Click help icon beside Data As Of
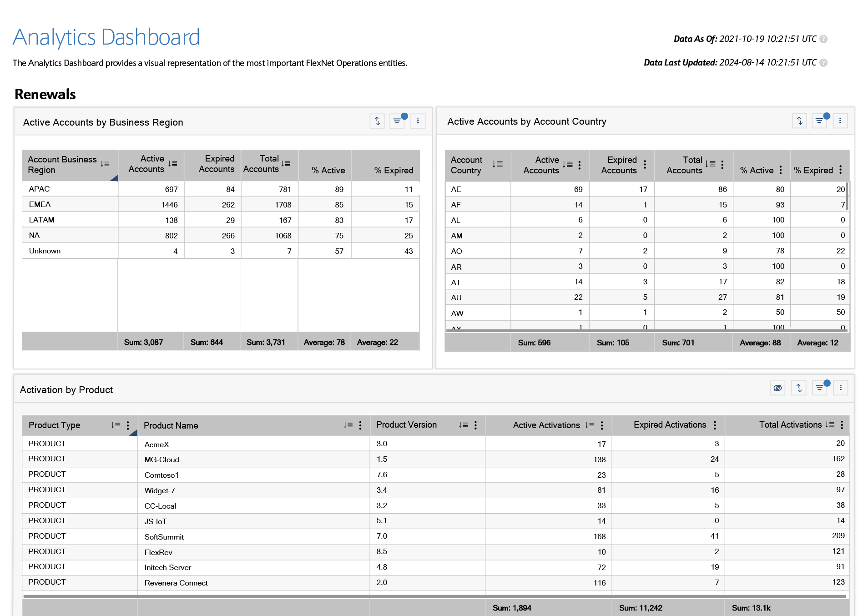 tap(823, 39)
